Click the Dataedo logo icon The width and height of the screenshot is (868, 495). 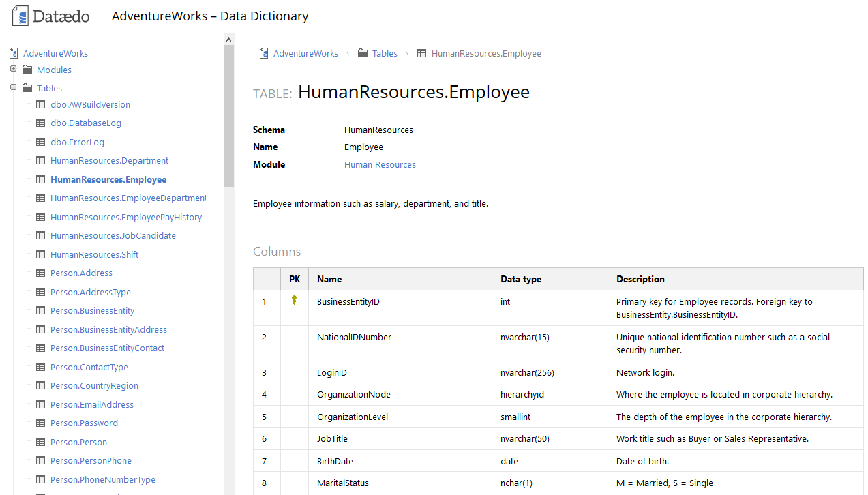pos(20,16)
